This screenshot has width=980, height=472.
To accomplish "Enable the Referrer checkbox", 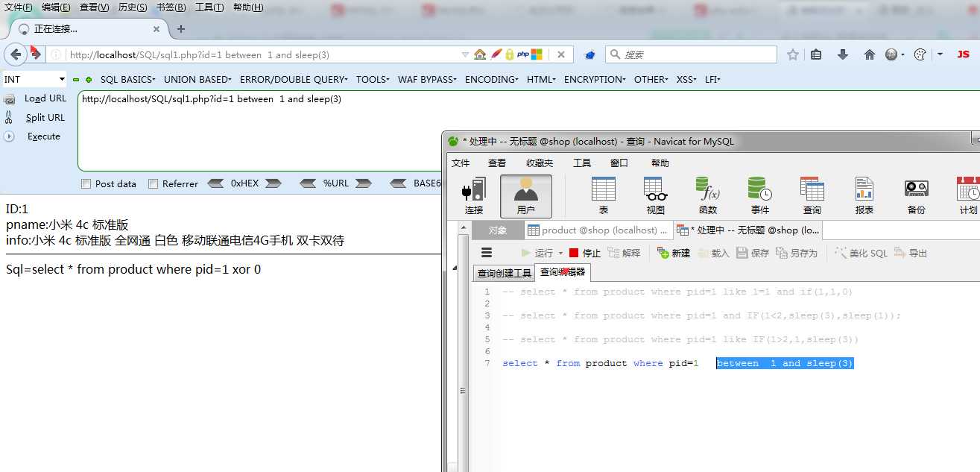I will point(154,183).
